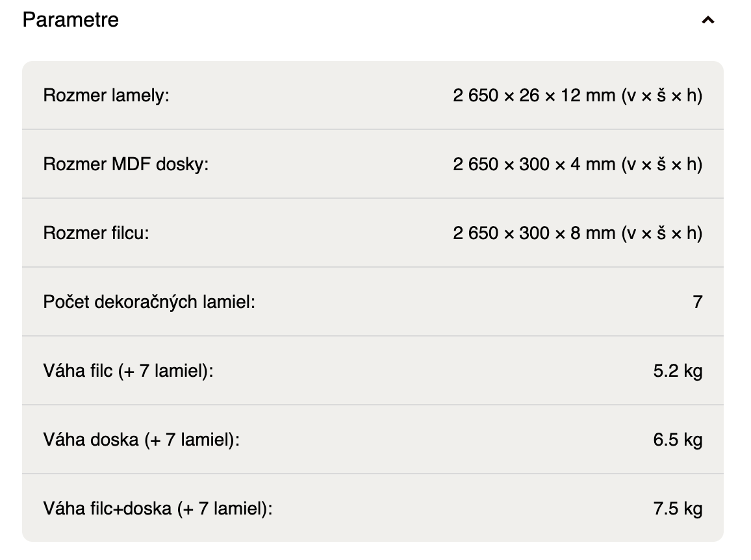Image resolution: width=751 pixels, height=560 pixels.
Task: Select the 'Rozmer filcu:' label
Action: (x=96, y=233)
